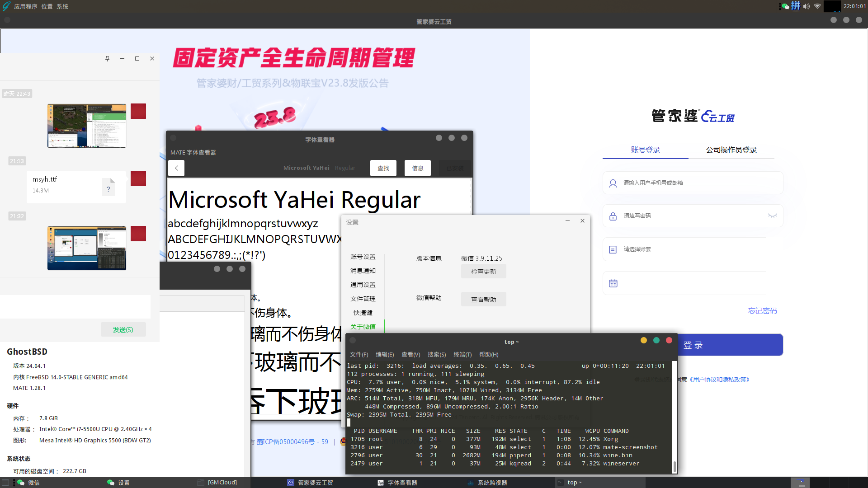Open the 终端(T) menu in terminal
This screenshot has height=488, width=868.
pyautogui.click(x=462, y=355)
